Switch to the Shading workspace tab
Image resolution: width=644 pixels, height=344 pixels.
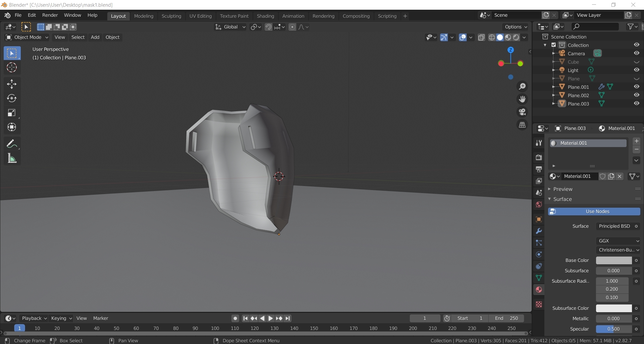point(265,16)
